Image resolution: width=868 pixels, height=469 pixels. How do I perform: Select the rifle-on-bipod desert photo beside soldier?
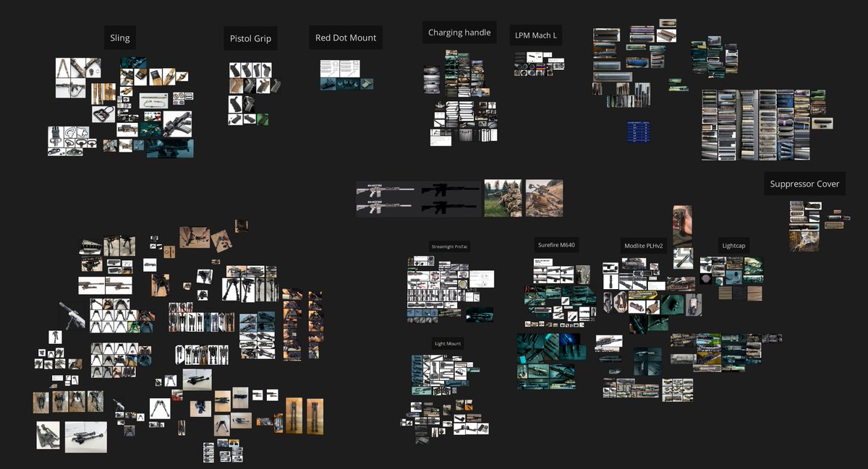pyautogui.click(x=544, y=198)
